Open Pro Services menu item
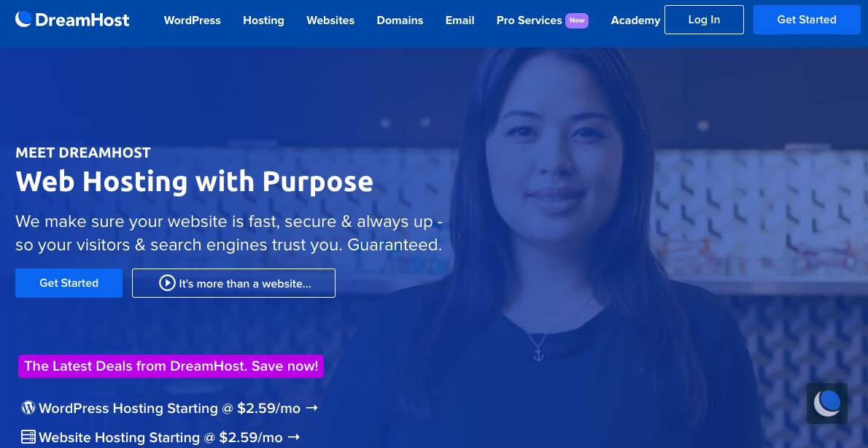 click(530, 20)
